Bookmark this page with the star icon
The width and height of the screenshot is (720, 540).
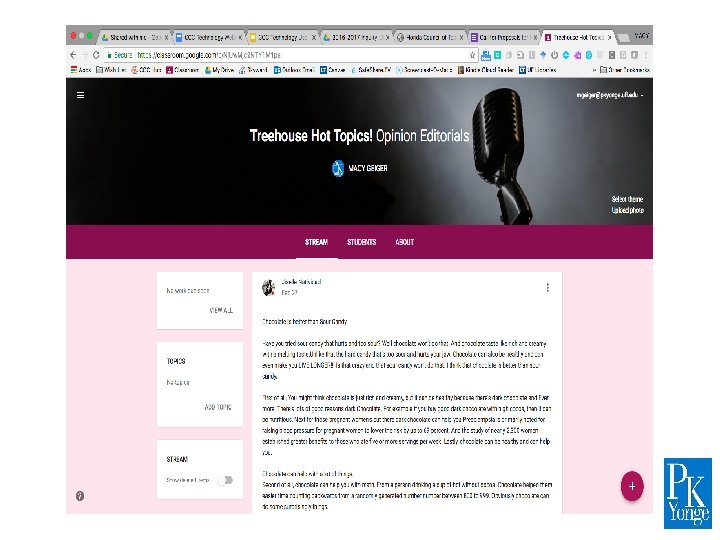point(472,55)
